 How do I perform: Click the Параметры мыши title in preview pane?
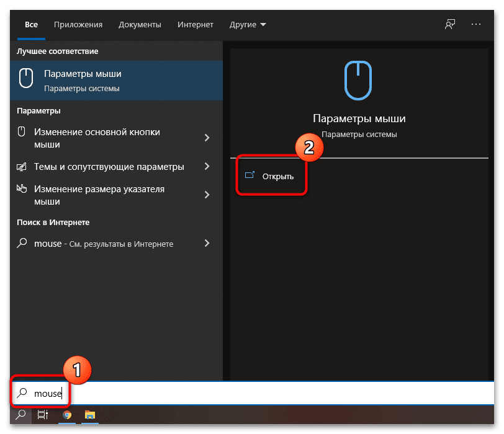[359, 118]
